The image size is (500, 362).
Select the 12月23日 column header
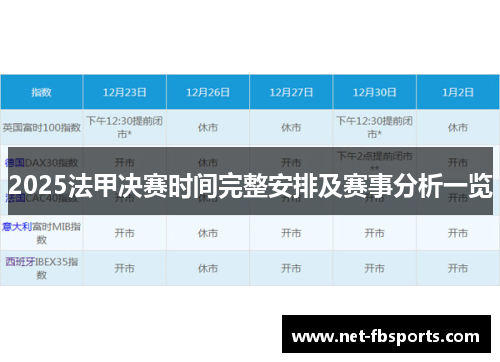(124, 92)
